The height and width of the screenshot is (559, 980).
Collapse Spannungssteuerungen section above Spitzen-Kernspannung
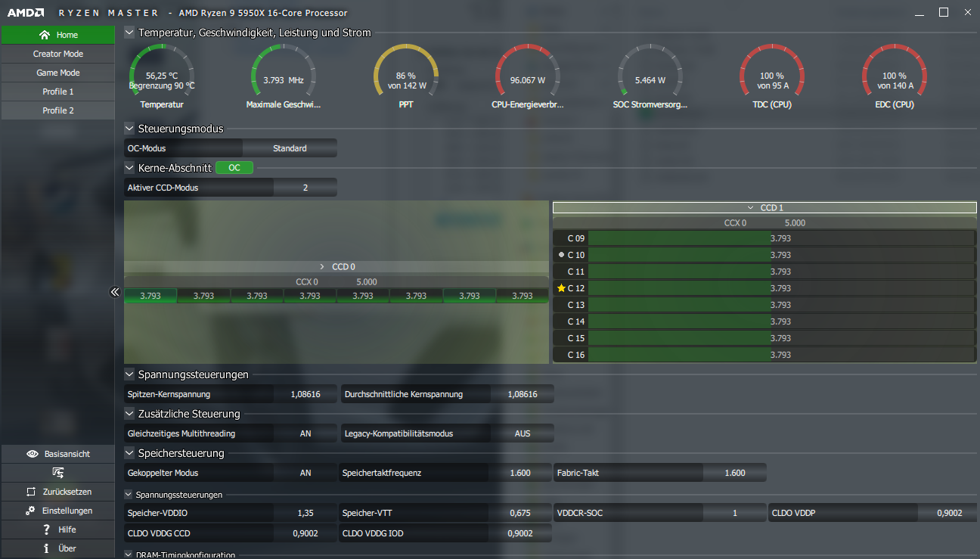tap(129, 374)
